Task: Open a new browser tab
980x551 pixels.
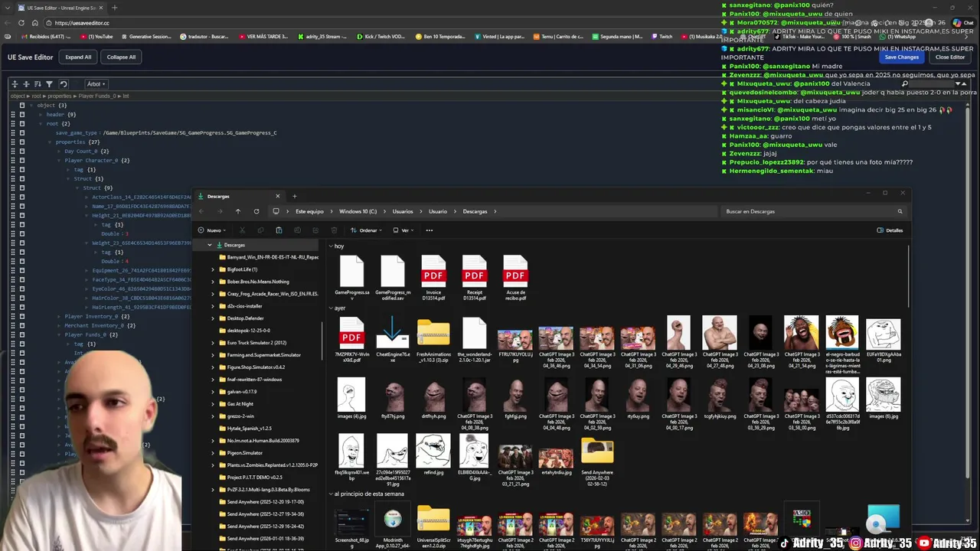Action: click(114, 8)
